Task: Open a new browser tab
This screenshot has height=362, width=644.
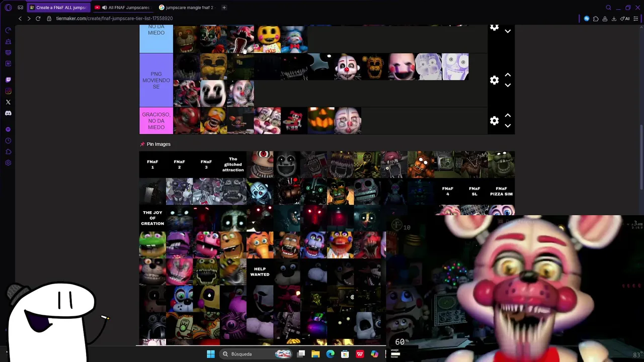Action: point(224,8)
